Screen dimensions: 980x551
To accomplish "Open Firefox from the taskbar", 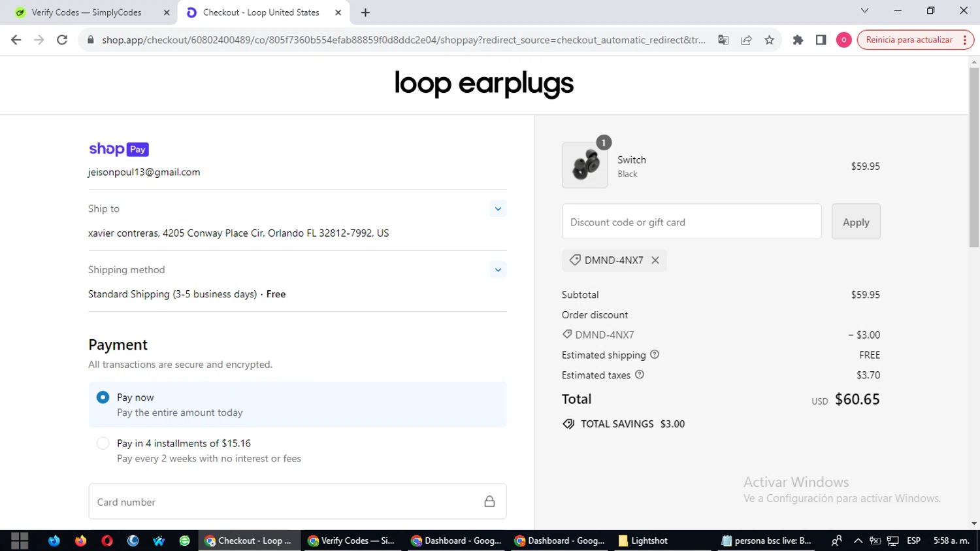I will 80,541.
